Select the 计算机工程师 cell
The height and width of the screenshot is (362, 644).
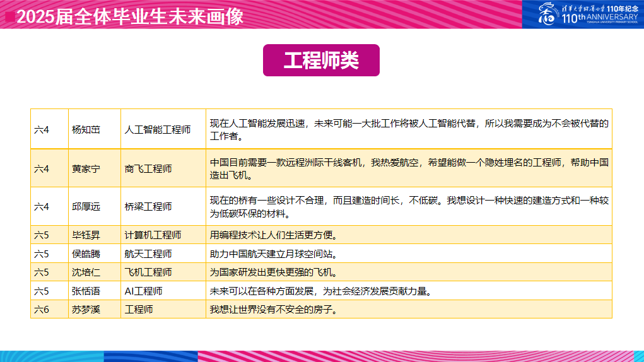click(163, 235)
